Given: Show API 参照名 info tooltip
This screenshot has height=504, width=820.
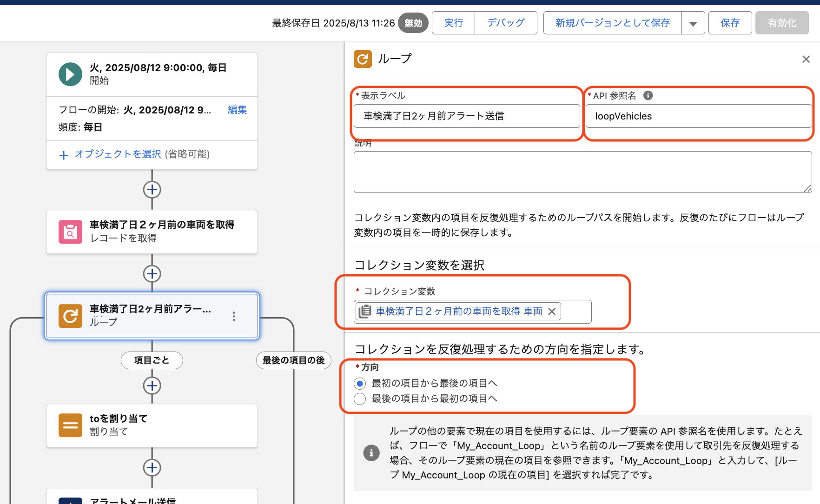Looking at the screenshot, I should (x=648, y=95).
